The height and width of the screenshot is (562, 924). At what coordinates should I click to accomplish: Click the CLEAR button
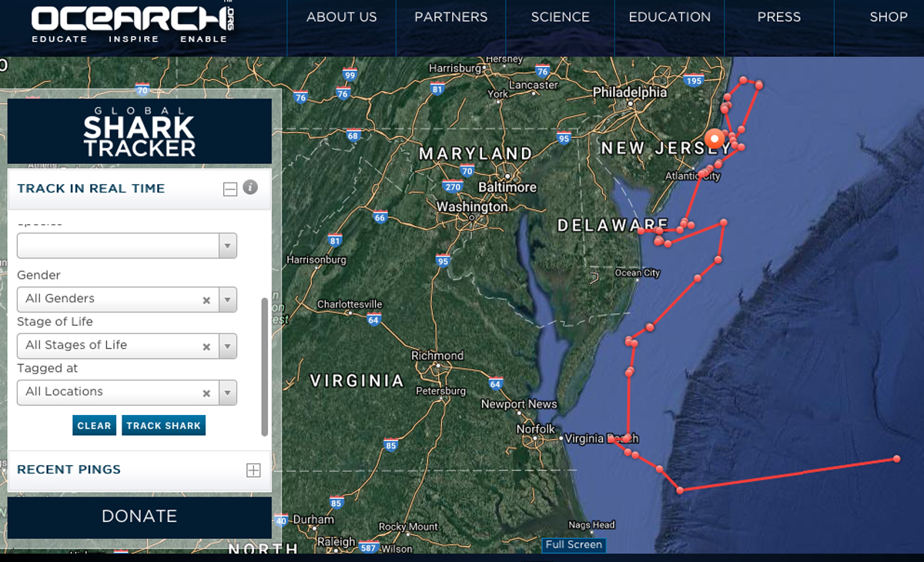pyautogui.click(x=94, y=426)
